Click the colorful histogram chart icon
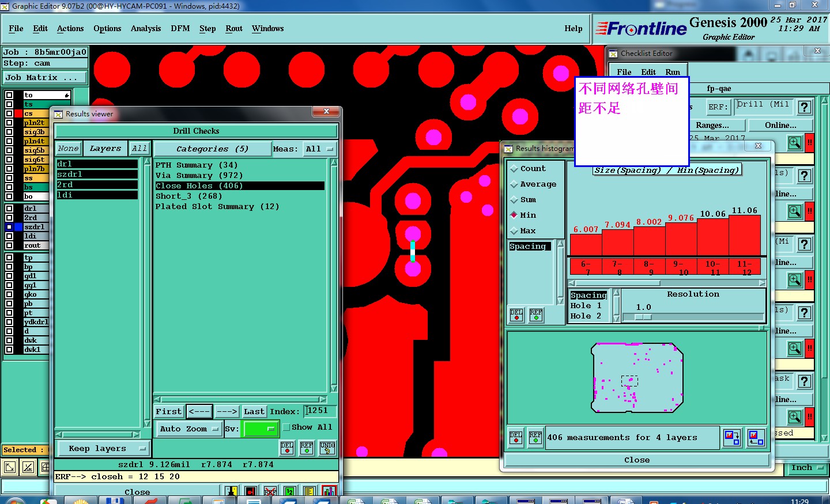The image size is (830, 504). pyautogui.click(x=329, y=491)
